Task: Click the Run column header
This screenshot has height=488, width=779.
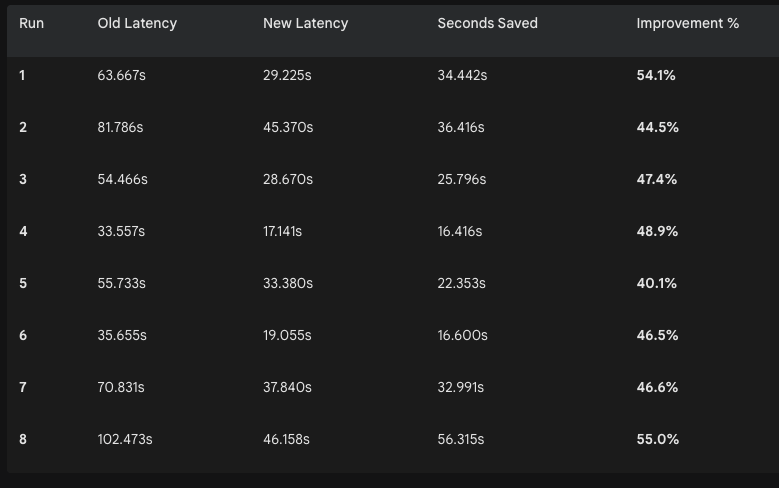Action: click(x=32, y=23)
